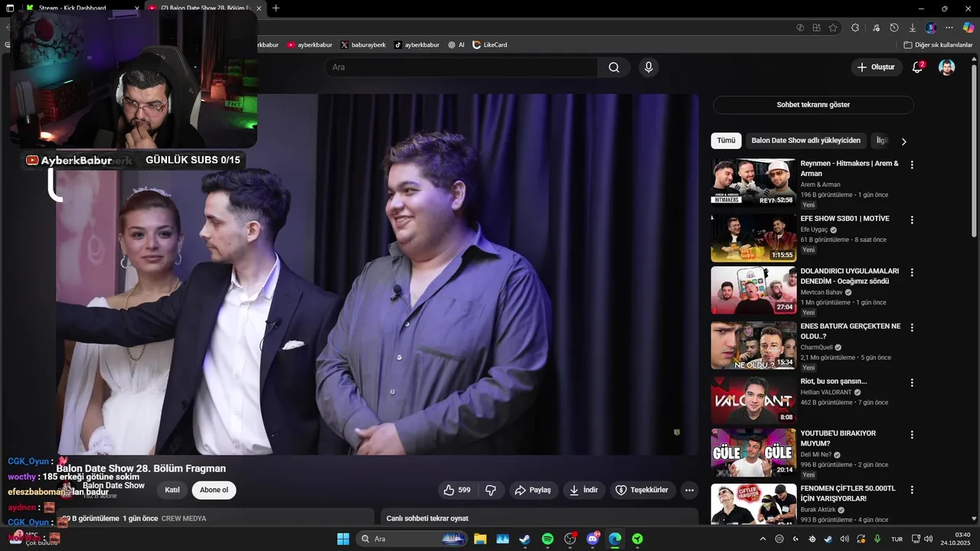
Task: Show chat replay via Sohbet tekrarını göster
Action: [x=813, y=105]
